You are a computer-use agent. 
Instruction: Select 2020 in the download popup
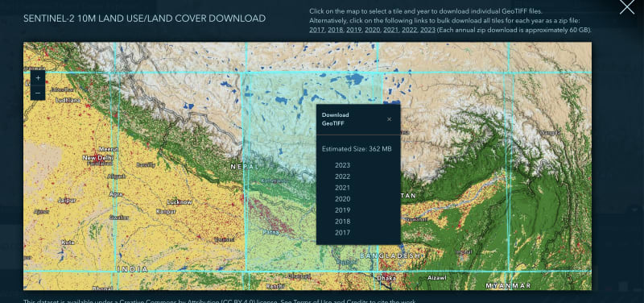pos(343,199)
